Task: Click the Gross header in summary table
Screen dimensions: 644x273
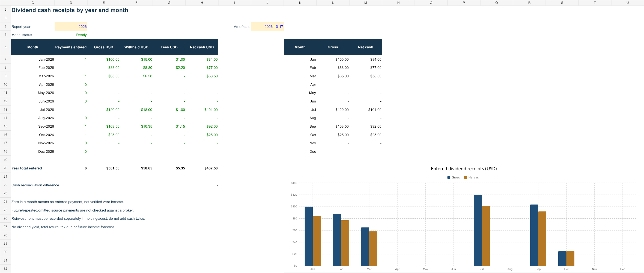Action: coord(333,47)
